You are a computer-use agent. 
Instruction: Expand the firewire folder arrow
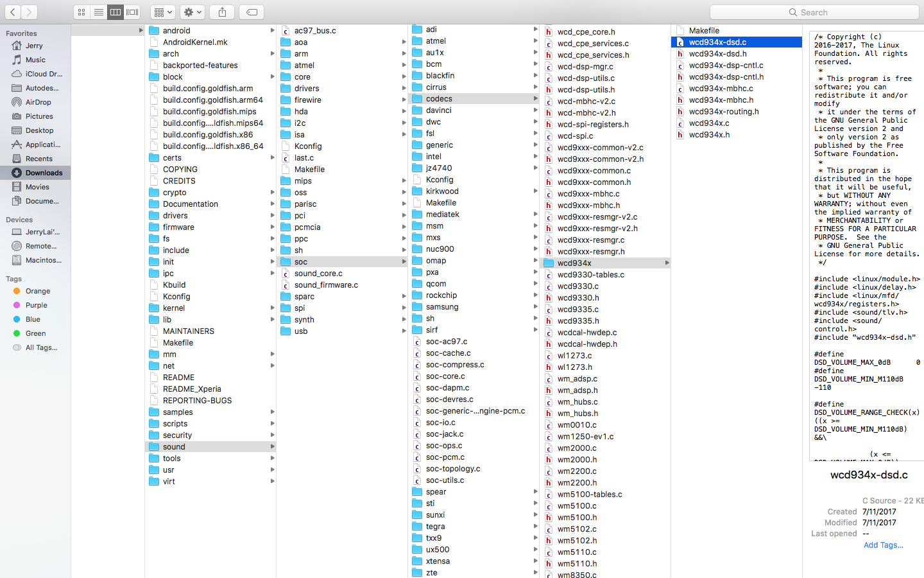[404, 100]
